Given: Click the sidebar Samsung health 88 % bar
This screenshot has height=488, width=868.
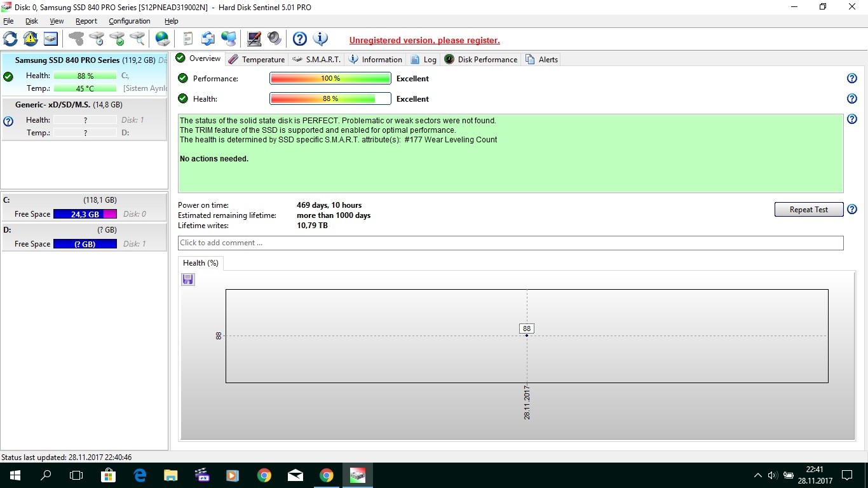Looking at the screenshot, I should [x=85, y=76].
